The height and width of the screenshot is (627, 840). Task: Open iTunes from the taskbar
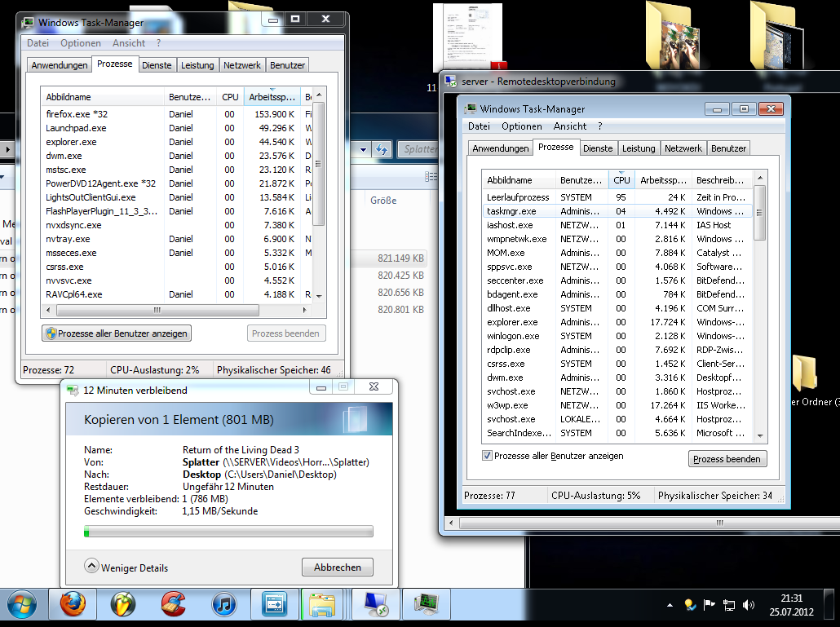click(223, 605)
